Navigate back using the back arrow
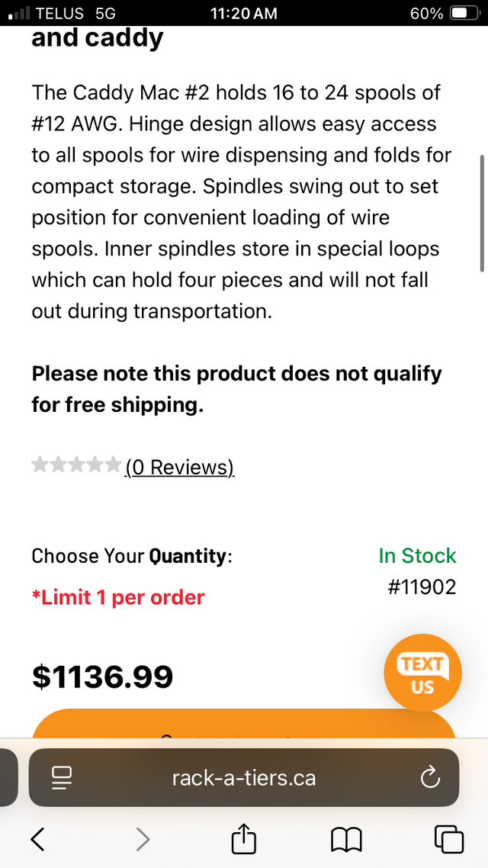The height and width of the screenshot is (868, 488). pos(37,839)
